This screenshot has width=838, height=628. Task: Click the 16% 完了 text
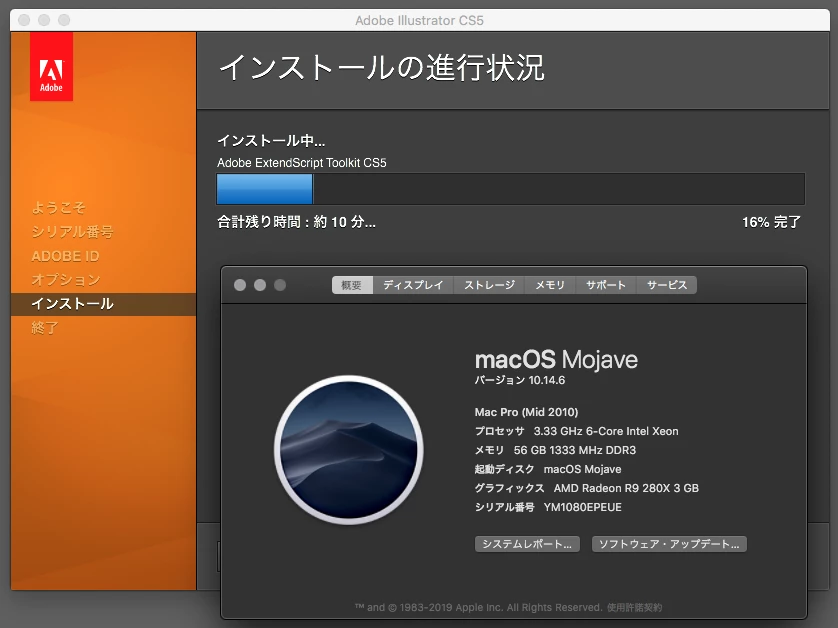771,222
